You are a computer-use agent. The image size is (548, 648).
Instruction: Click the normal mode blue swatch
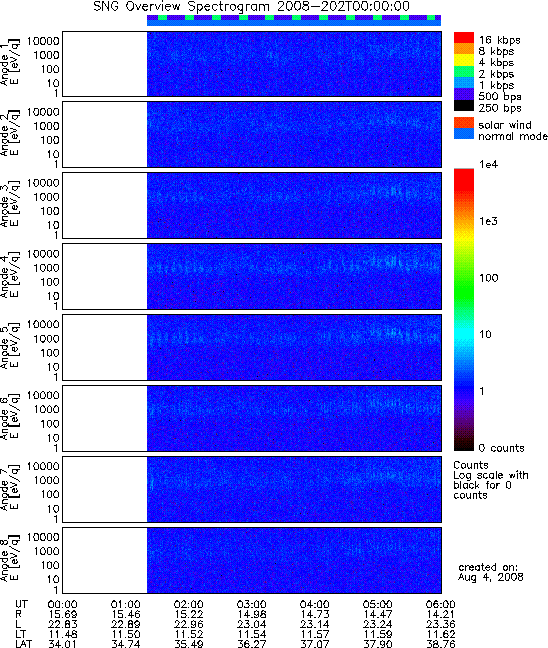[464, 133]
